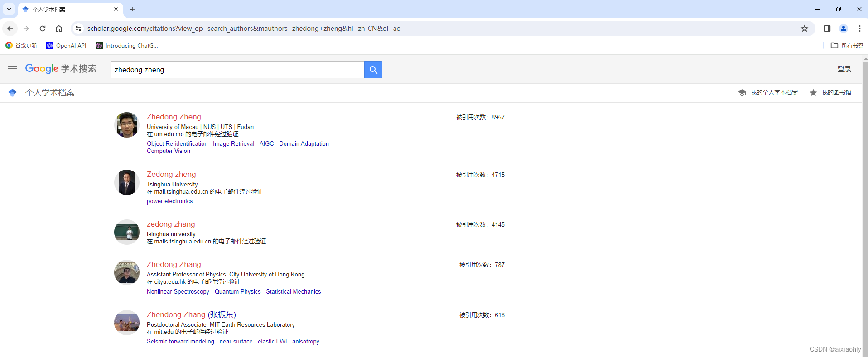Viewport: 868px width, 357px height.
Task: Open Chrome's three-dot menu
Action: point(860,29)
